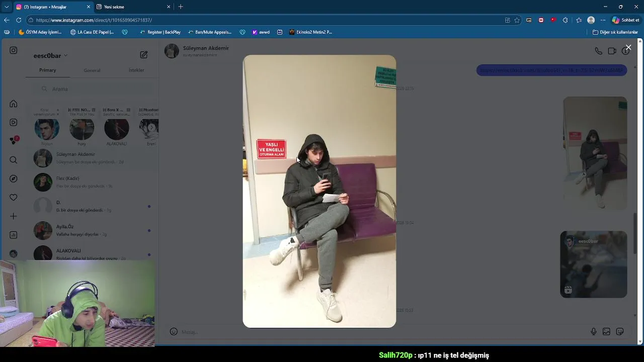Start a video call in chat header
Viewport: 644px width, 362px height.
(612, 51)
